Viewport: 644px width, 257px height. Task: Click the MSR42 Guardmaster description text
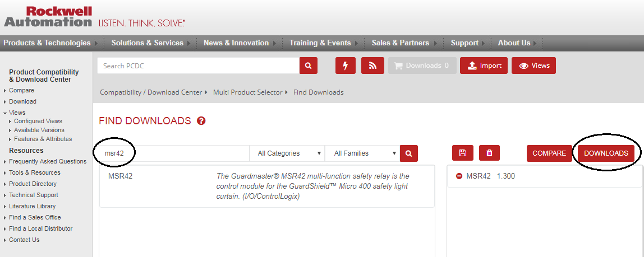313,186
